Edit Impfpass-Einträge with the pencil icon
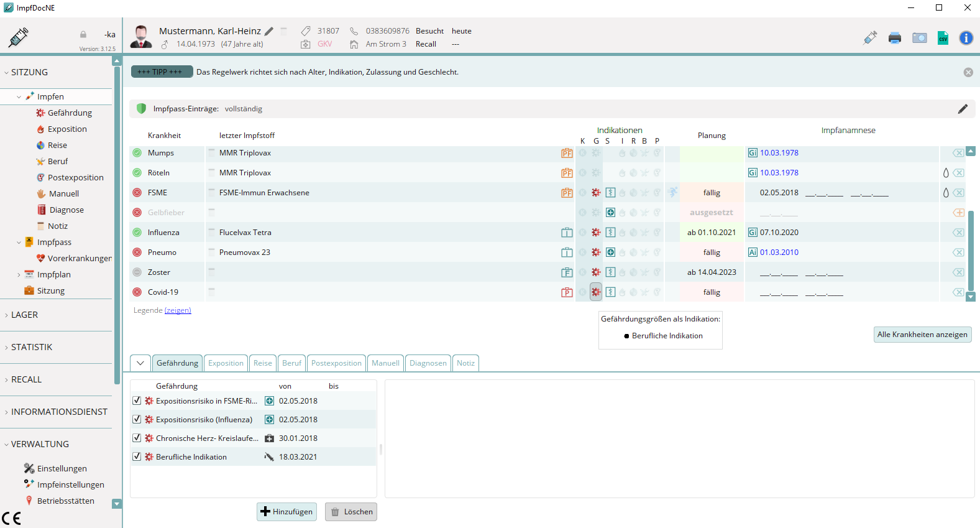The width and height of the screenshot is (980, 528). click(x=963, y=109)
